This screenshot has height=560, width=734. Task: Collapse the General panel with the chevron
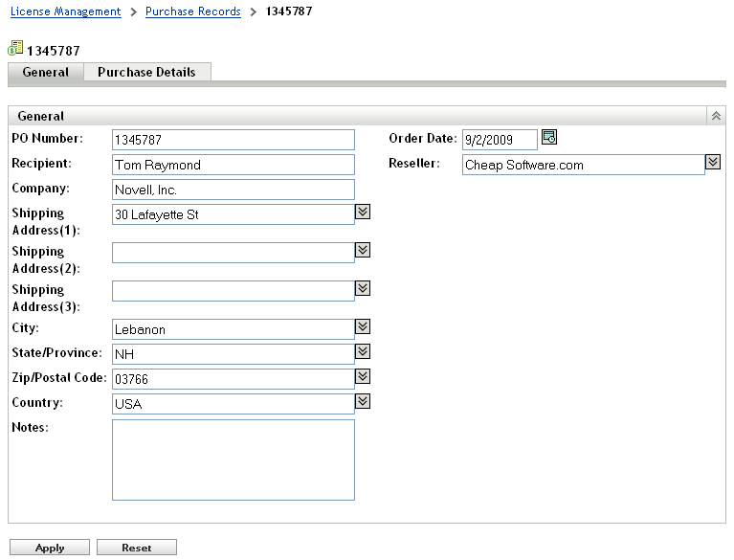715,116
